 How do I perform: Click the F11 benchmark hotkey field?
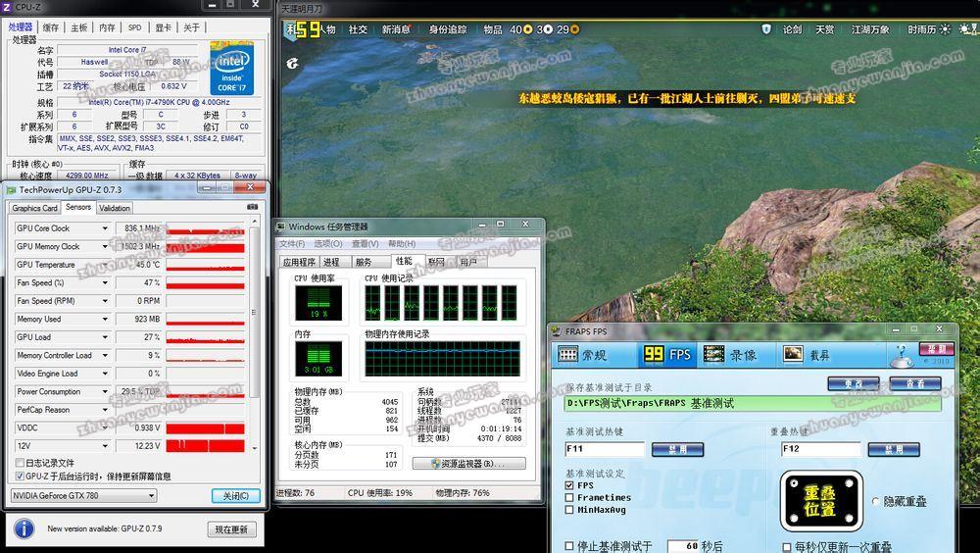605,449
